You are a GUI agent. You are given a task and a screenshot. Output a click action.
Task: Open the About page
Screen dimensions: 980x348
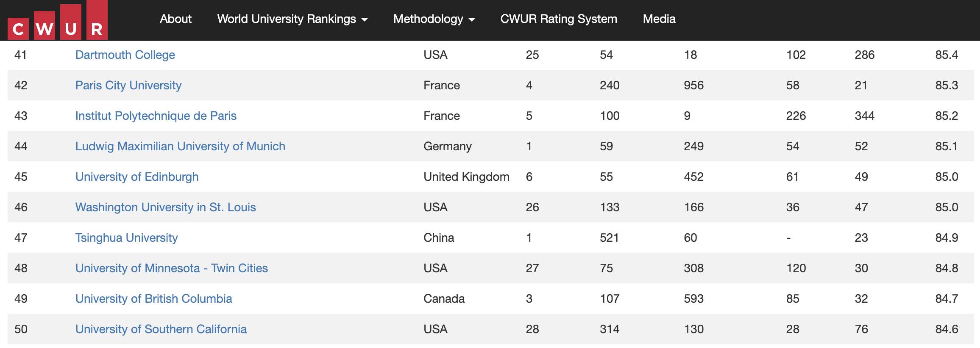tap(175, 19)
